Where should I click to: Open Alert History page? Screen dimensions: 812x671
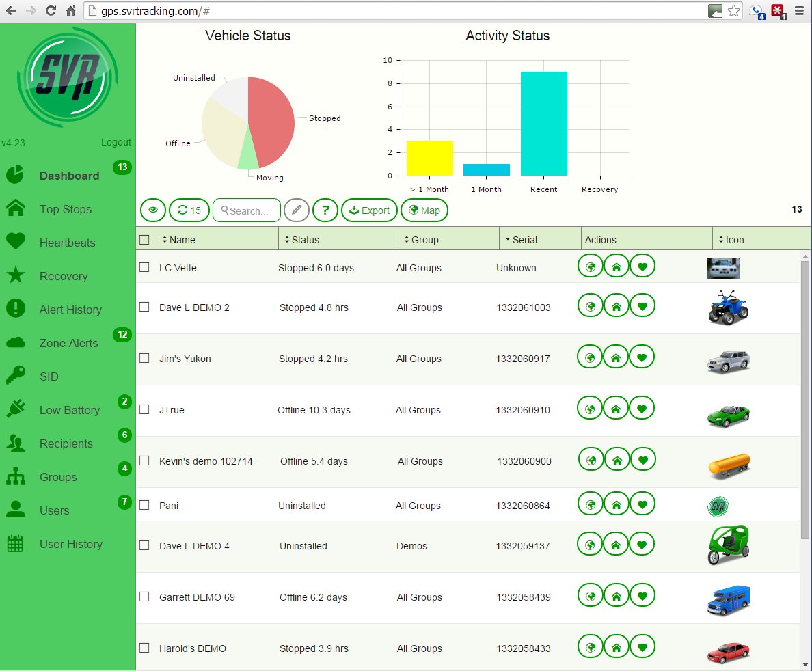(70, 310)
